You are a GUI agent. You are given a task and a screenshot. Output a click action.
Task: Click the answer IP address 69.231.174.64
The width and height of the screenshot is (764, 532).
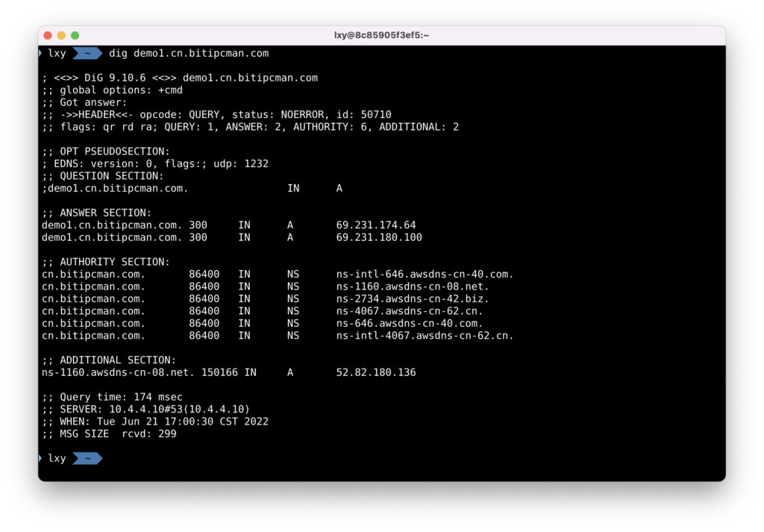[x=376, y=225]
